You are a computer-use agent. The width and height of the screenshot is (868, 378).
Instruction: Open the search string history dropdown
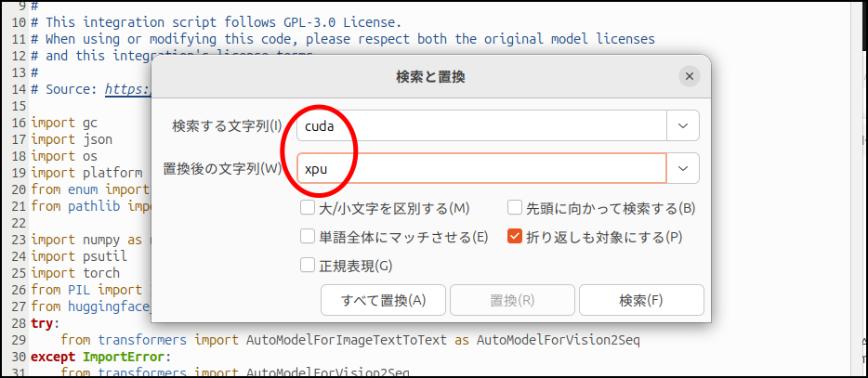click(683, 125)
